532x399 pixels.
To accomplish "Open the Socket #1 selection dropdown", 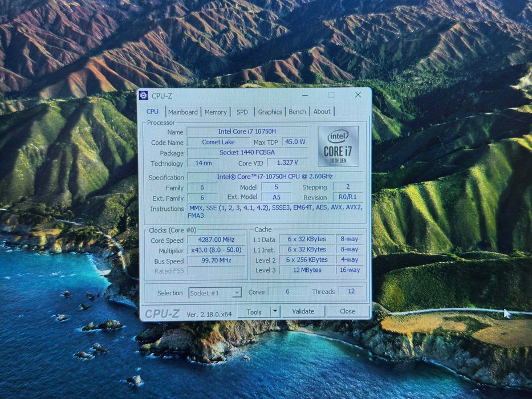I will pos(215,293).
